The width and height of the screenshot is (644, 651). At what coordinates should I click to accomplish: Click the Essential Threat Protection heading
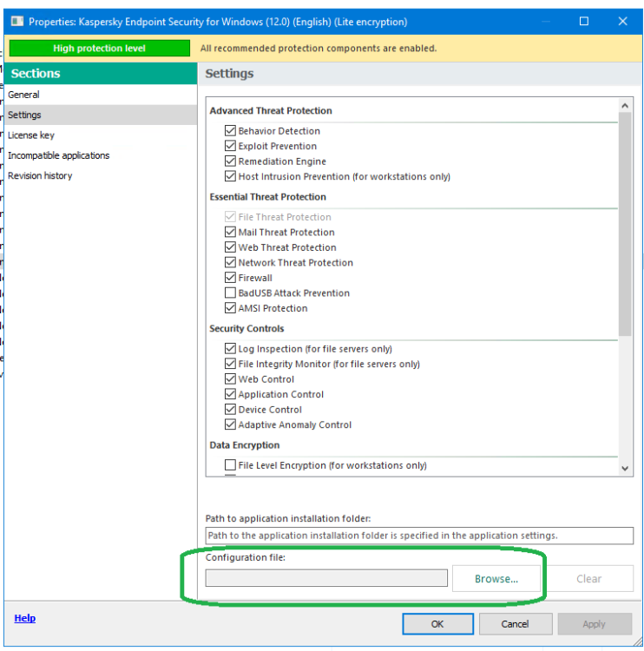[x=268, y=197]
